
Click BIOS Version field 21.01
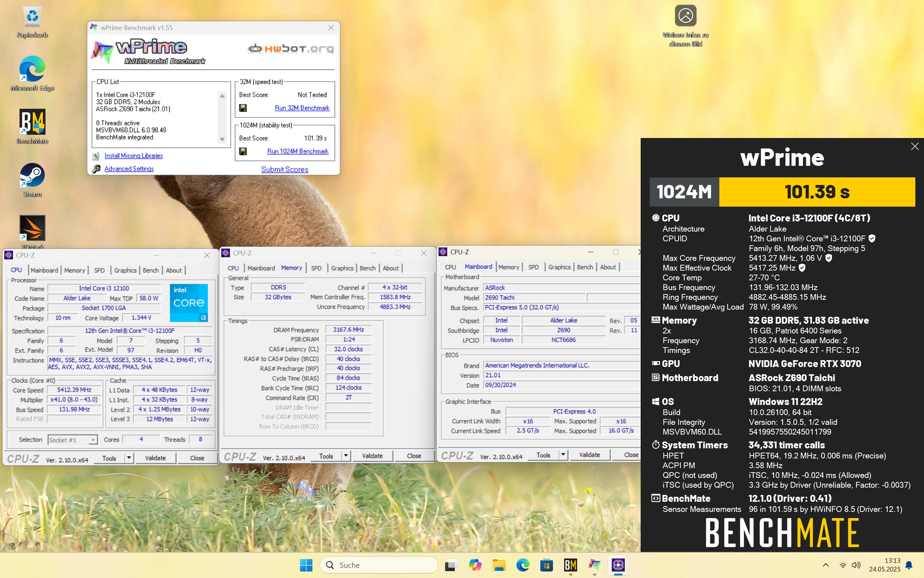click(561, 375)
